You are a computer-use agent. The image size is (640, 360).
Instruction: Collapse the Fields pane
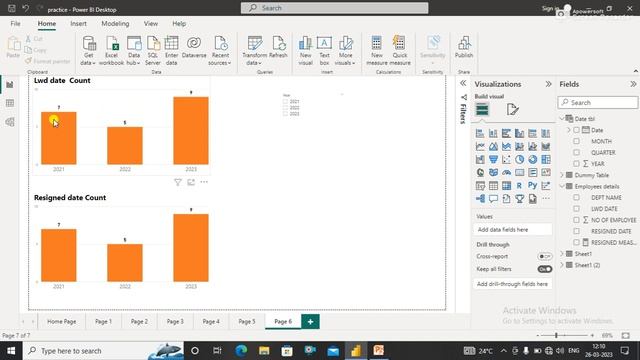[633, 84]
